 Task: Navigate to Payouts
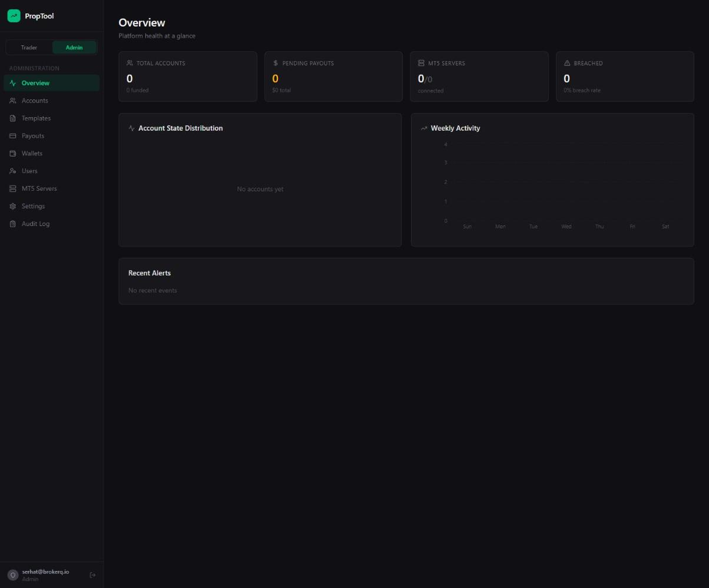52,136
